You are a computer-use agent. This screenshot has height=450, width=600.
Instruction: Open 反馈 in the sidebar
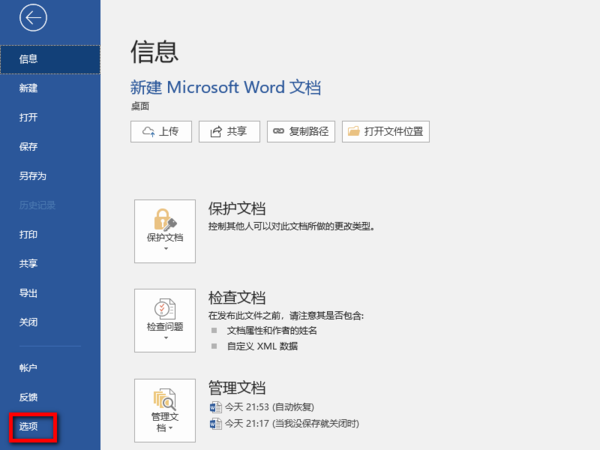point(50,397)
